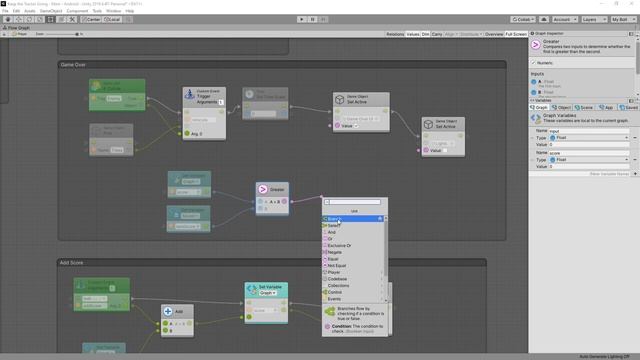Click the Branch description icon in fuzzy finder
This screenshot has height=360, width=640.
(x=330, y=312)
